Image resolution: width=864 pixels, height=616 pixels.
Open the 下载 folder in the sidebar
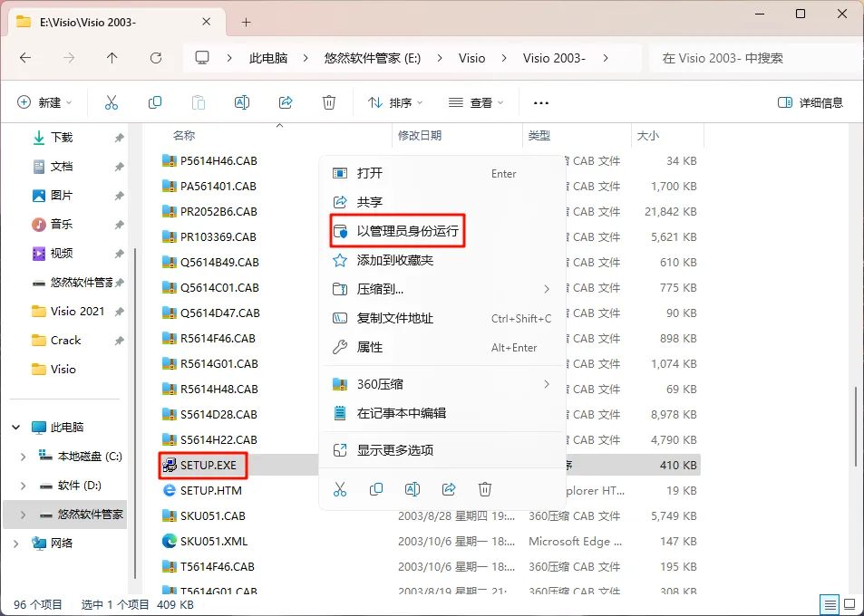click(x=62, y=137)
